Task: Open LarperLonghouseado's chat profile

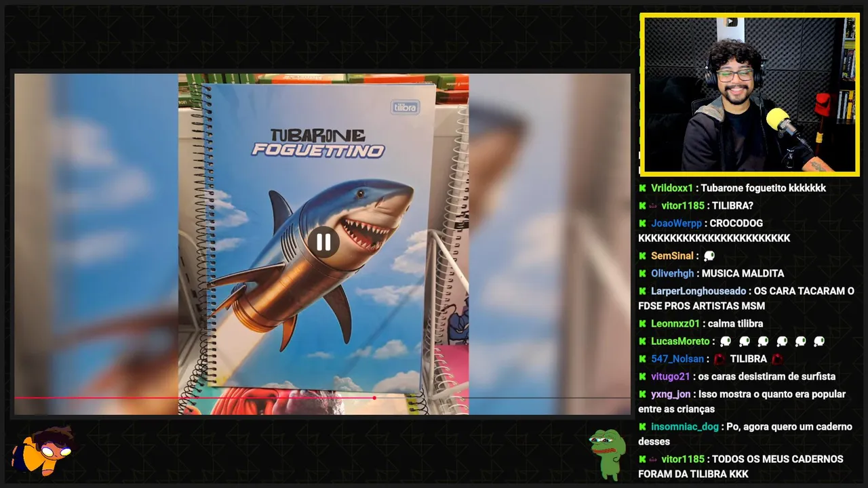Action: tap(698, 291)
